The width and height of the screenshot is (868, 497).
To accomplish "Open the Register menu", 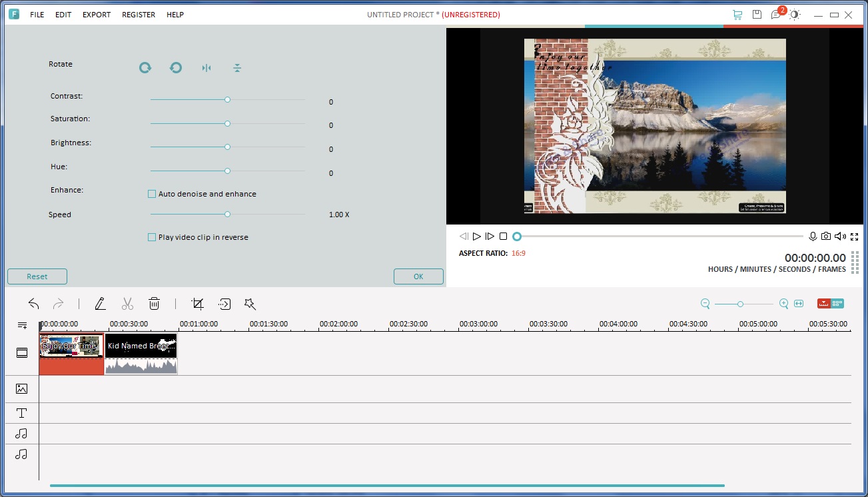I will (138, 14).
